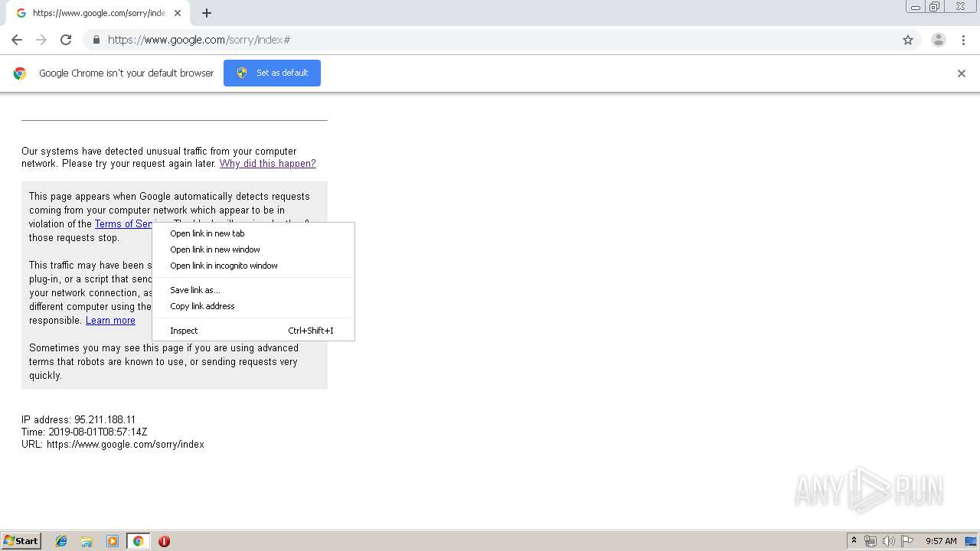Viewport: 980px width, 551px height.
Task: Restore down the Chrome window
Action: tap(935, 7)
